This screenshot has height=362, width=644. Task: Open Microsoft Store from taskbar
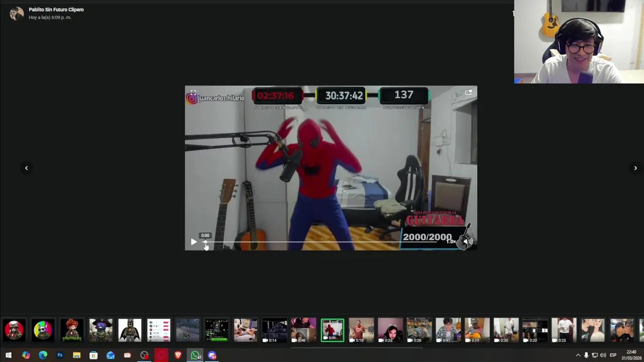[94, 355]
